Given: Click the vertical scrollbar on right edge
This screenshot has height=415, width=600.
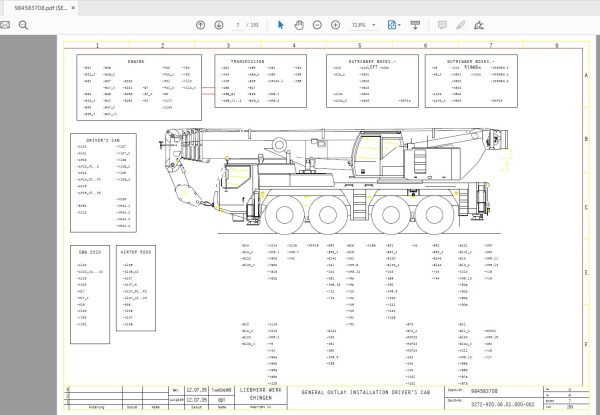Looking at the screenshot, I should 596,200.
